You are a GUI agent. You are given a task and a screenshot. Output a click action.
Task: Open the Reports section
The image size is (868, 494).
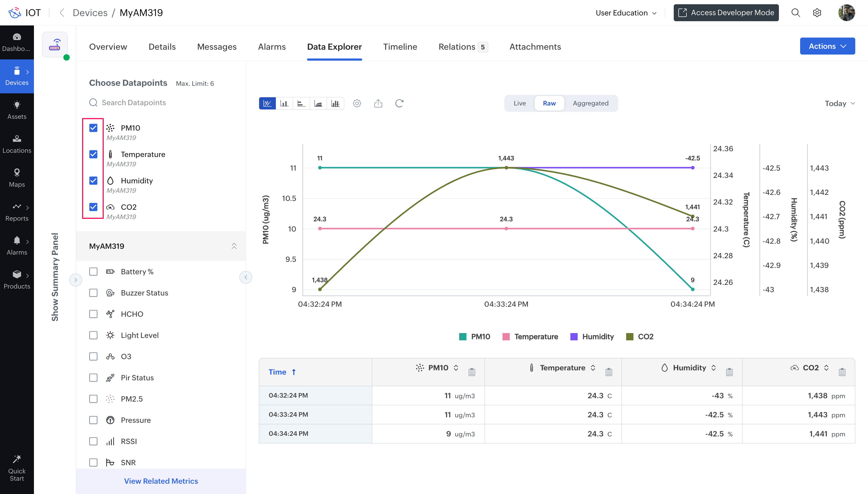(x=17, y=212)
